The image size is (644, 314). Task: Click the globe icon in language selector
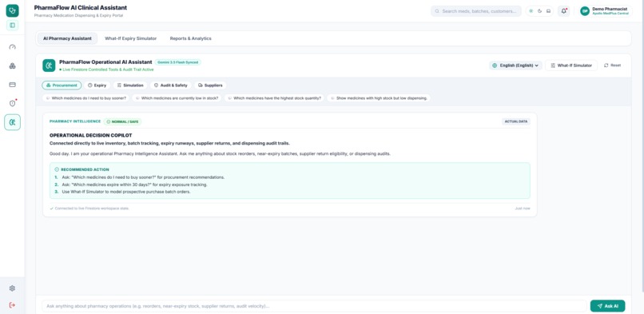[x=495, y=66]
